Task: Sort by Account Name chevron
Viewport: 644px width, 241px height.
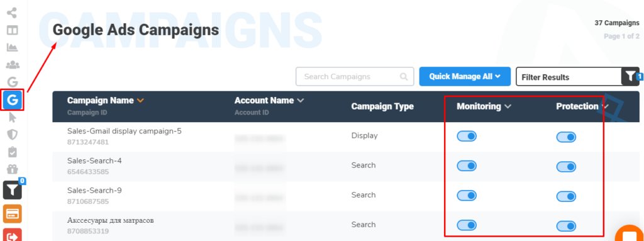Action: [x=300, y=101]
